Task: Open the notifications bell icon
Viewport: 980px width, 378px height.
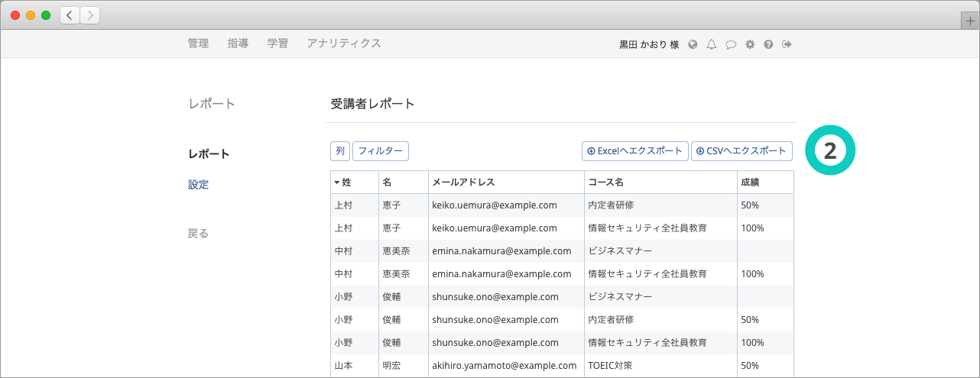Action: (712, 44)
